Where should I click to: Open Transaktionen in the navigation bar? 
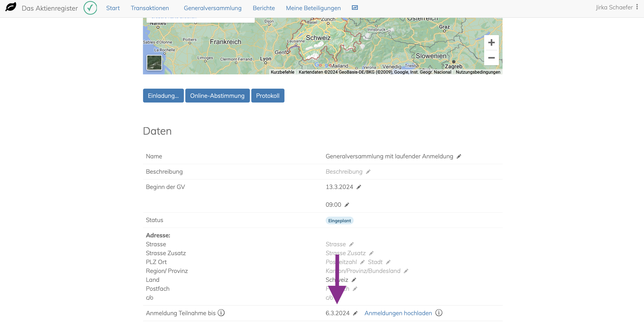point(150,8)
